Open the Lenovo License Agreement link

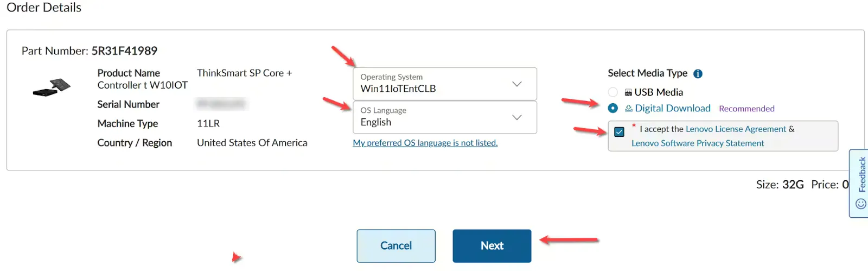(736, 129)
